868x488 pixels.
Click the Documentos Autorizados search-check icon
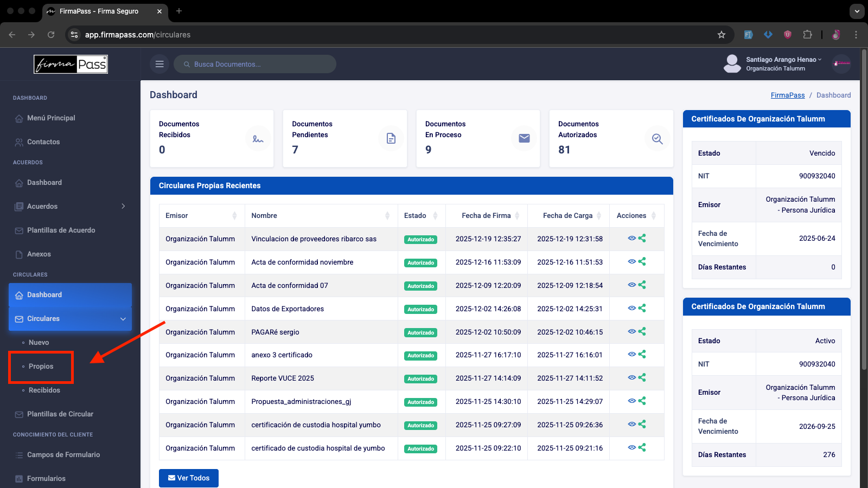click(x=658, y=139)
